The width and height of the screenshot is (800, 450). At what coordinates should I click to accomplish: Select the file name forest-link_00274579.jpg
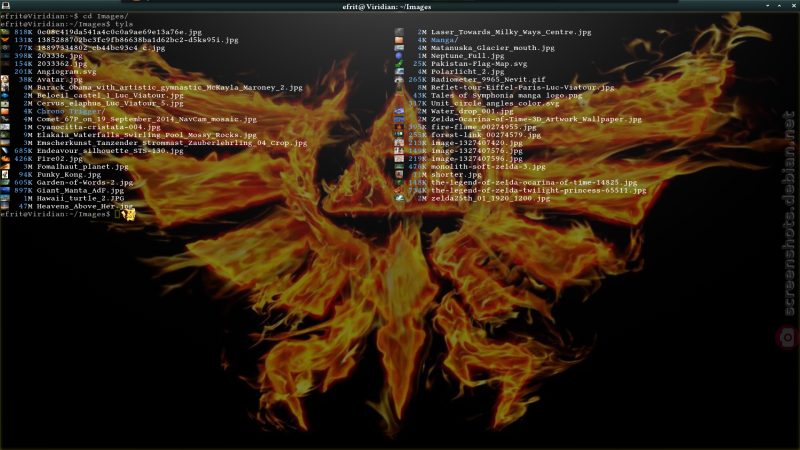(486, 135)
